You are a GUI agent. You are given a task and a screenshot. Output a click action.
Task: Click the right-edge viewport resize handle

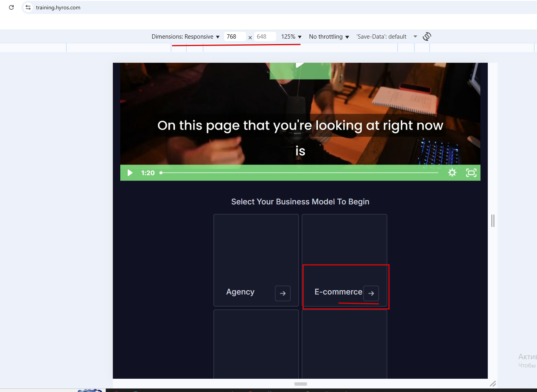(x=493, y=221)
